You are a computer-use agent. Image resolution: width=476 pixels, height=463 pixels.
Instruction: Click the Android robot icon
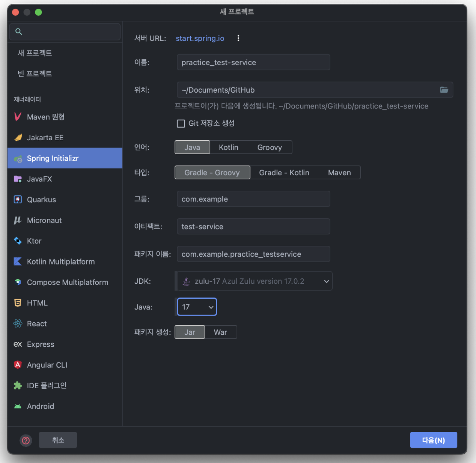(18, 406)
